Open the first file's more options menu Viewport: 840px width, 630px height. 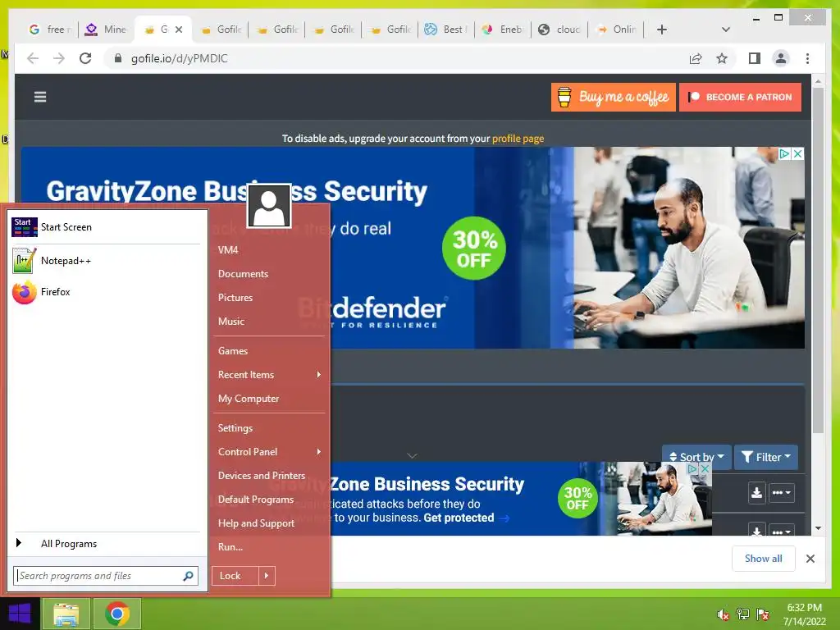[782, 492]
